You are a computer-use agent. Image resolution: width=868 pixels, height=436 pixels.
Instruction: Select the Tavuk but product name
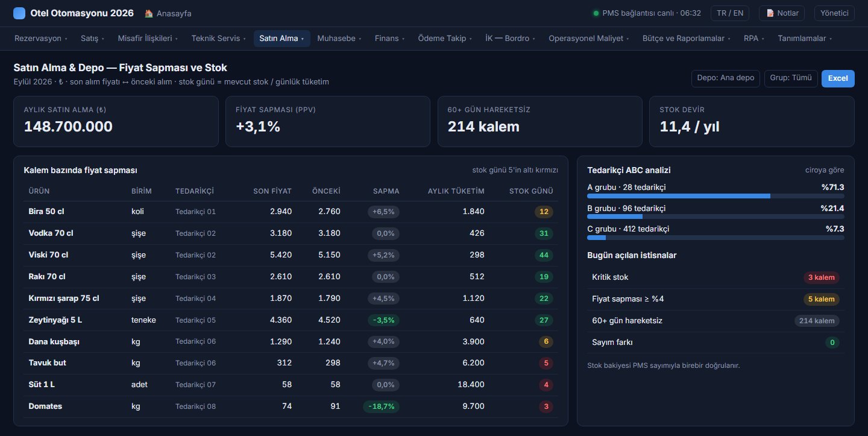point(48,363)
